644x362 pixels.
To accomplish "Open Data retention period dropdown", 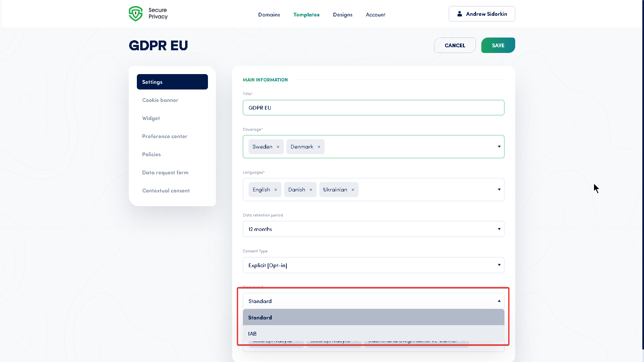I will pos(373,229).
